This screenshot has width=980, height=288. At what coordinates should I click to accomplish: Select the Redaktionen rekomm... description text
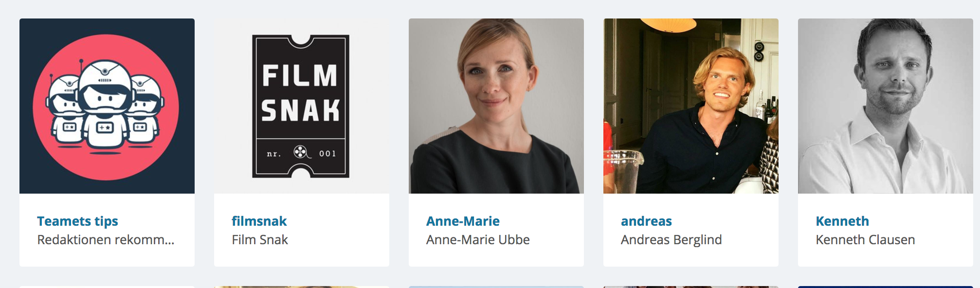[106, 240]
